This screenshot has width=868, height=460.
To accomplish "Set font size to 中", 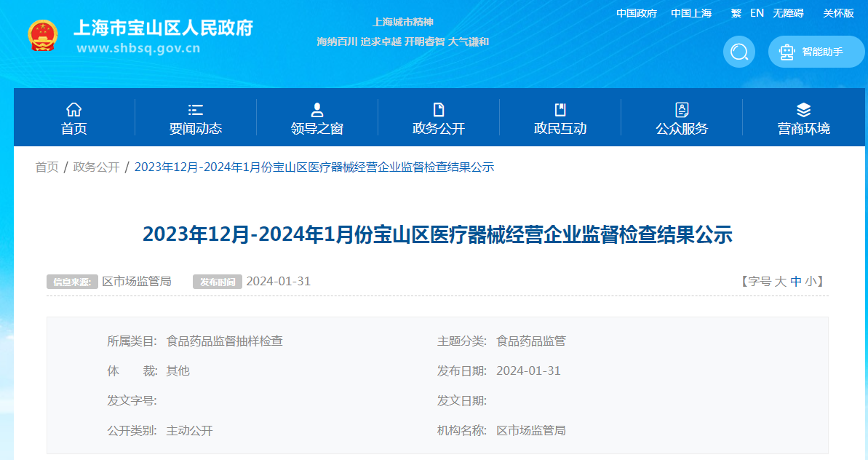I will [x=795, y=281].
